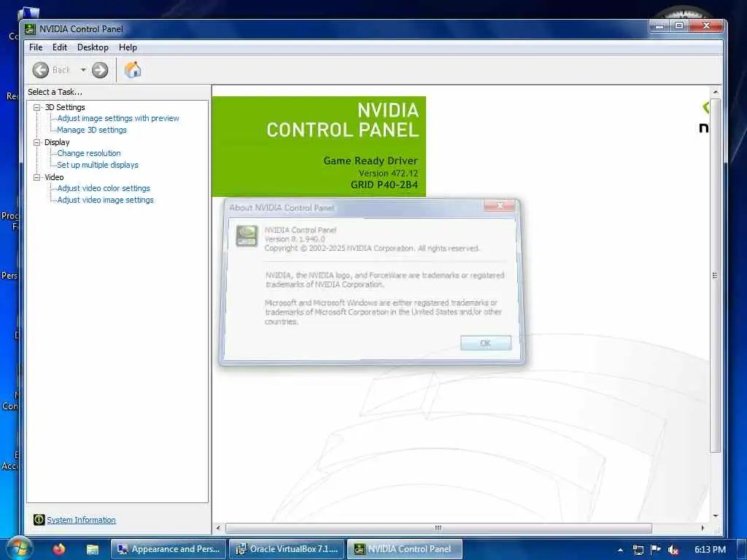Click the horizontal scrollbar thumb
Screen dimensions: 747x560
(438, 528)
